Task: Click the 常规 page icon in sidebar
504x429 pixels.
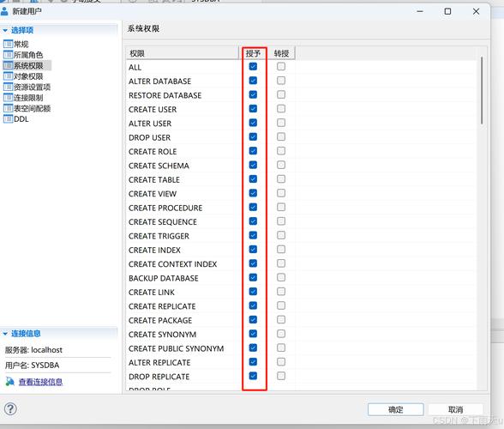Action: pos(8,44)
